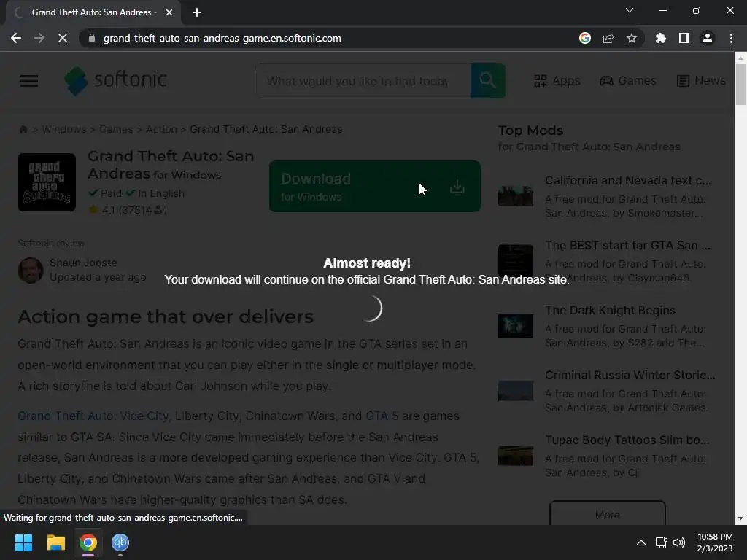Click the share page icon
The image size is (747, 560).
(x=608, y=38)
